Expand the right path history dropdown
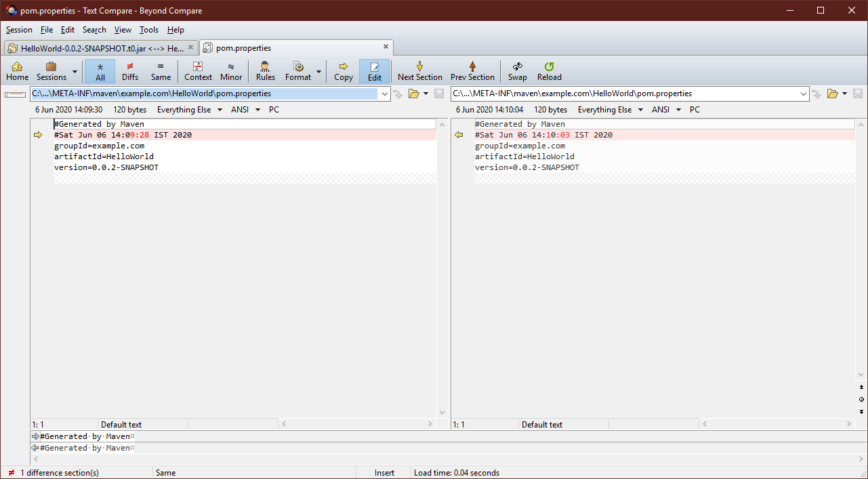The image size is (868, 479). [x=804, y=93]
